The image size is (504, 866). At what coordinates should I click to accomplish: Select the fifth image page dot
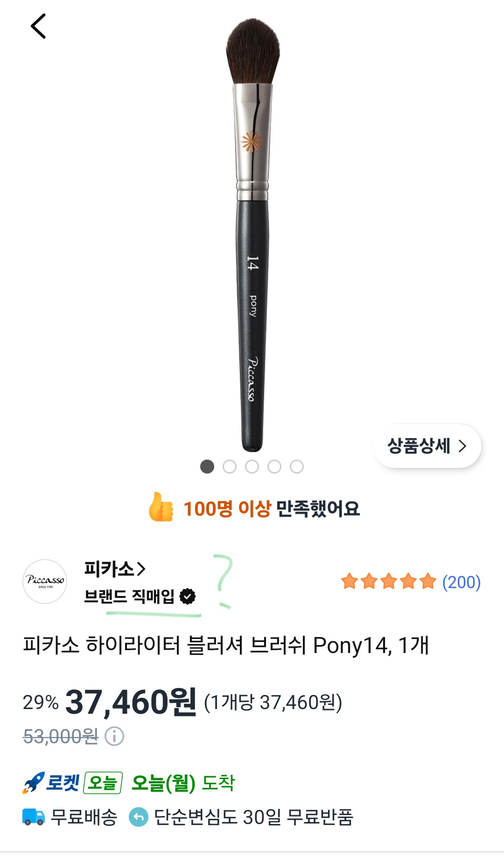tap(297, 467)
